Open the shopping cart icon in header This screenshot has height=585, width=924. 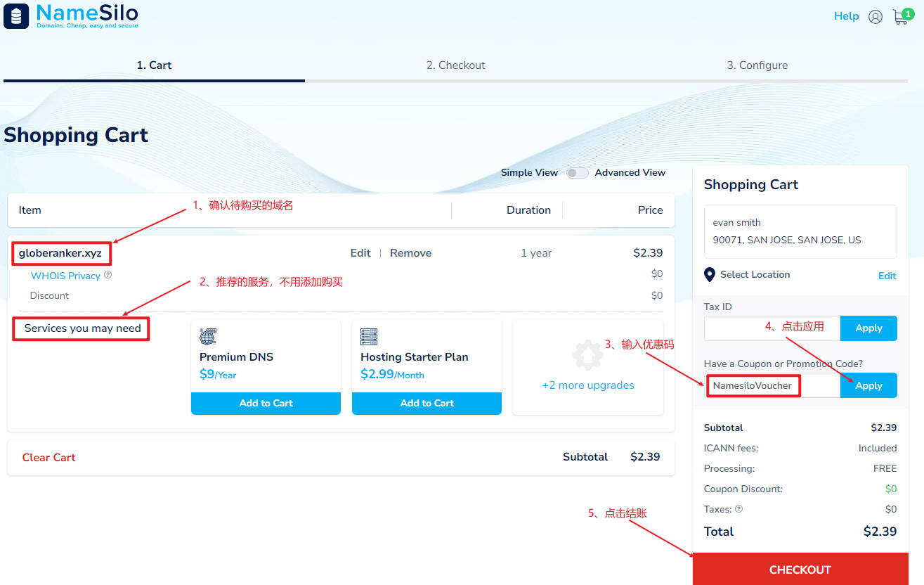pyautogui.click(x=901, y=17)
